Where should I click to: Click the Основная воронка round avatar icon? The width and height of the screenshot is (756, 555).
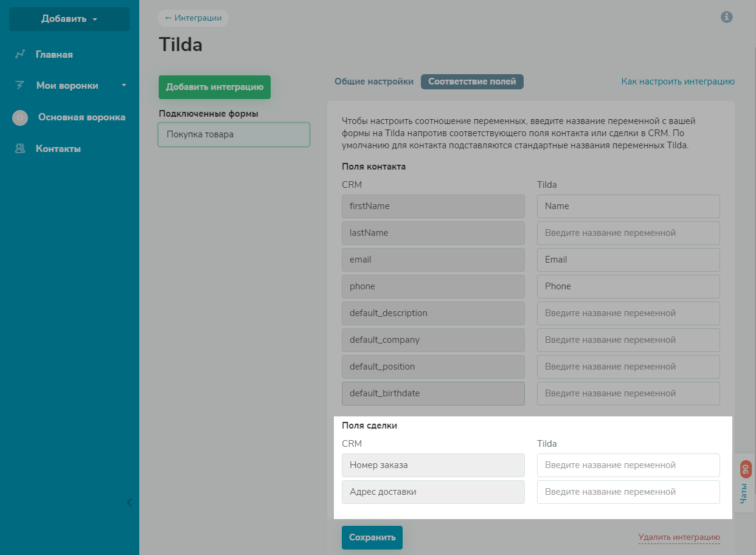pyautogui.click(x=20, y=118)
